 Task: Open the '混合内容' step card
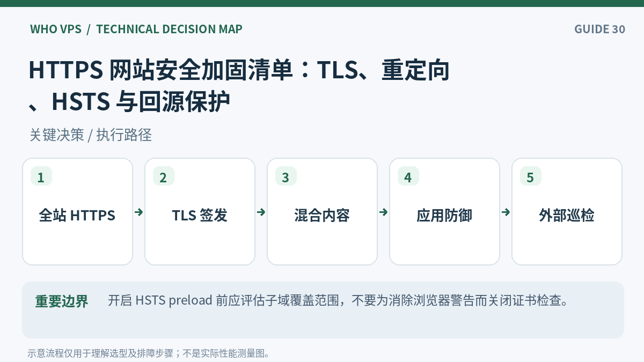point(322,211)
